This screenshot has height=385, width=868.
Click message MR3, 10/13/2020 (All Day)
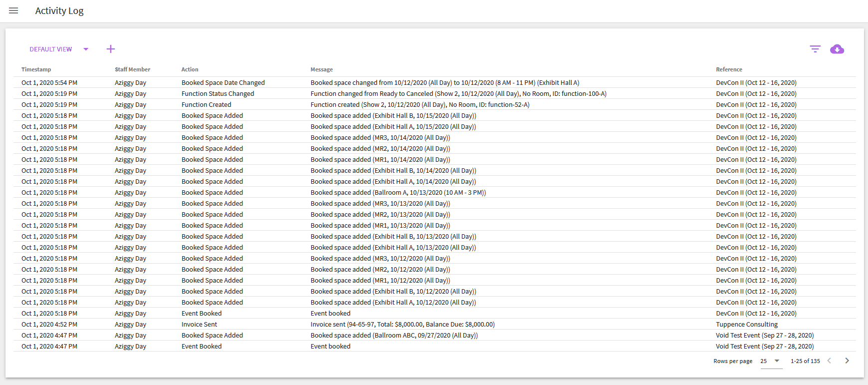click(380, 203)
